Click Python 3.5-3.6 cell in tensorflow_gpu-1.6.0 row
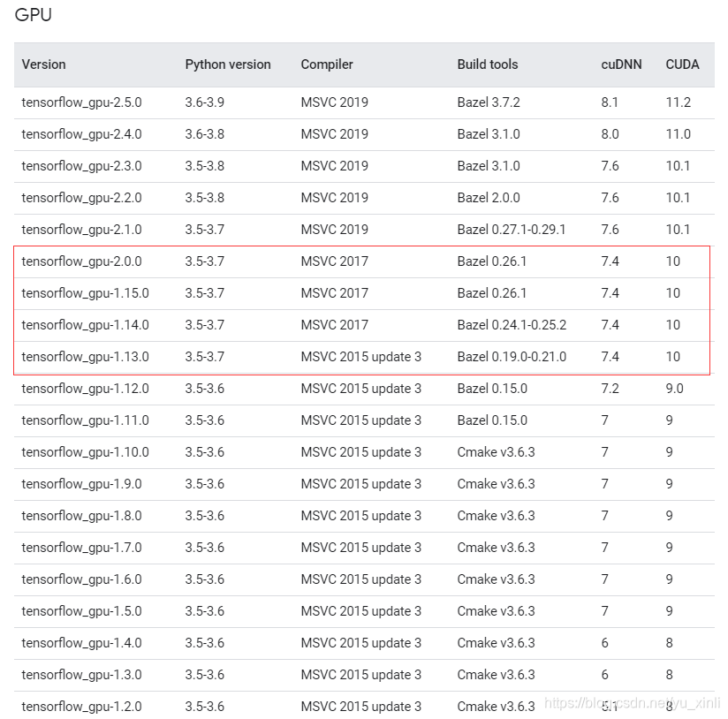Image resolution: width=728 pixels, height=719 pixels. point(205,579)
